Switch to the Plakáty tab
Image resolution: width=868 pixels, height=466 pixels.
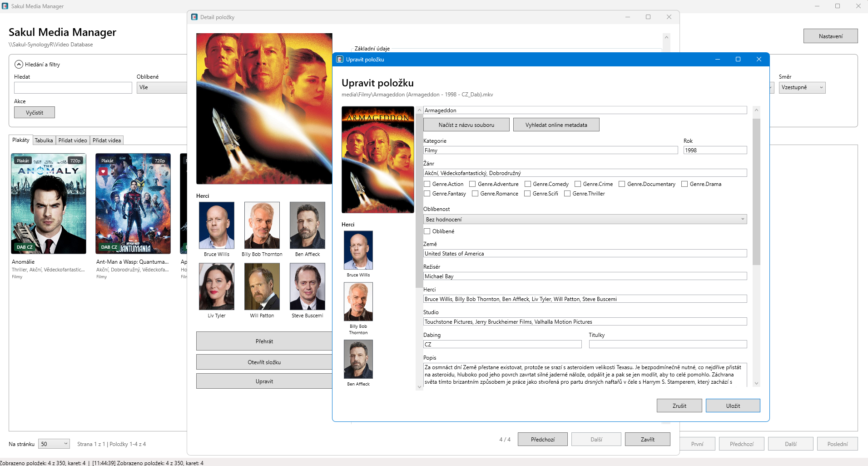(21, 140)
